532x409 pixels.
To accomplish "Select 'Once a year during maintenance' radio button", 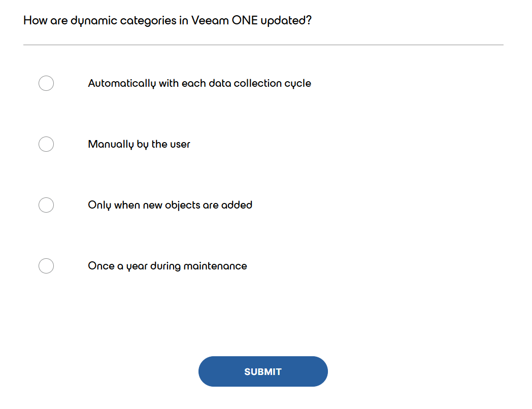I will tap(46, 266).
